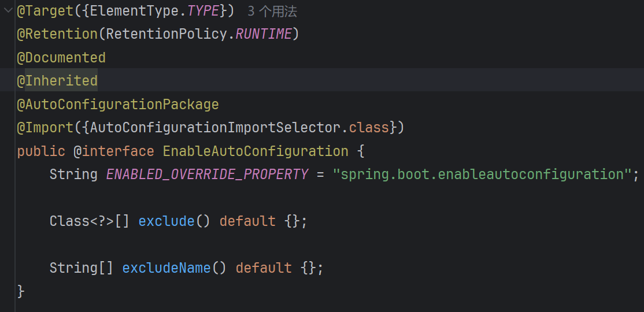Click the closing brace of the interface
The width and height of the screenshot is (644, 312).
[21, 292]
